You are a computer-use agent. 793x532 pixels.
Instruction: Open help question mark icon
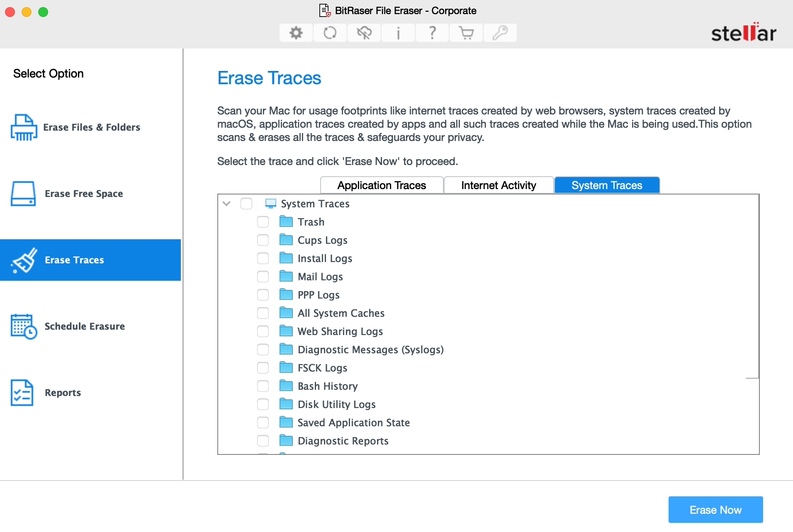pyautogui.click(x=432, y=33)
